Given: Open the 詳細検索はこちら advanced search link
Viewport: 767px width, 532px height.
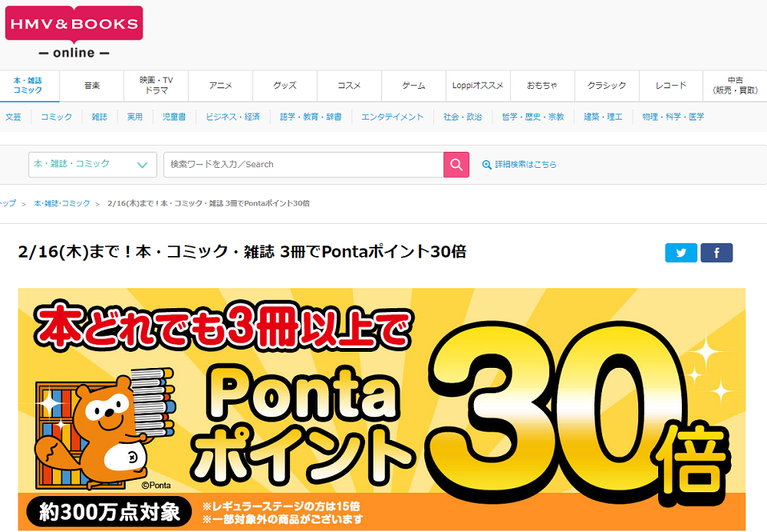Looking at the screenshot, I should [x=525, y=165].
